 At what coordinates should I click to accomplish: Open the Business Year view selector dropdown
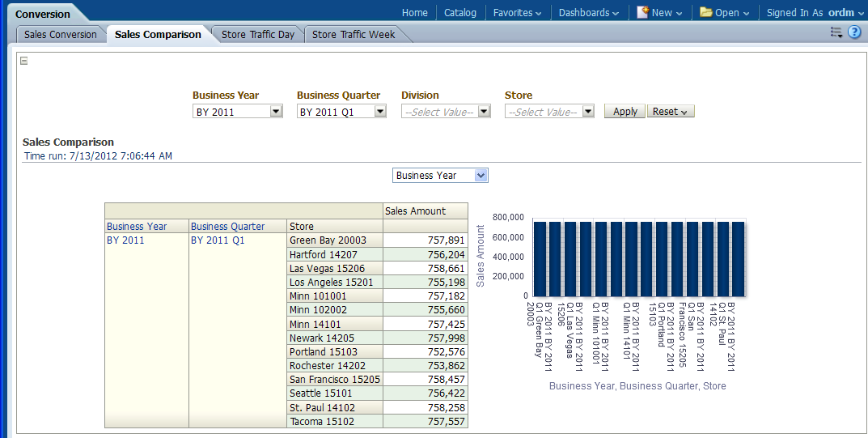(x=481, y=175)
